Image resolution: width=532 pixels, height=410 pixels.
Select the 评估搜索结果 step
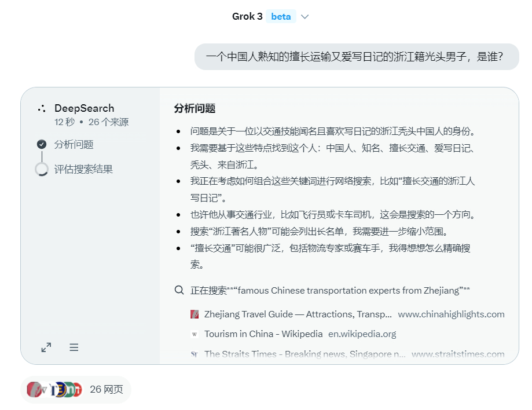83,169
